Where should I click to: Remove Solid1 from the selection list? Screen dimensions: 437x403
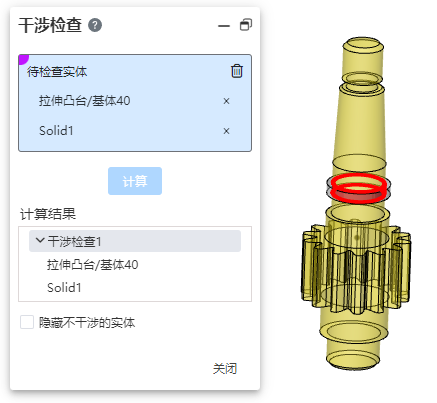point(226,131)
